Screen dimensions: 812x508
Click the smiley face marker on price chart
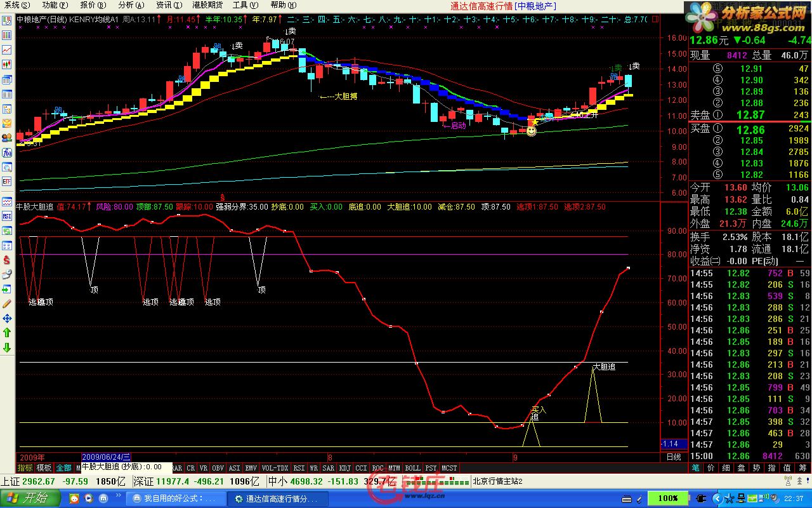(x=531, y=131)
